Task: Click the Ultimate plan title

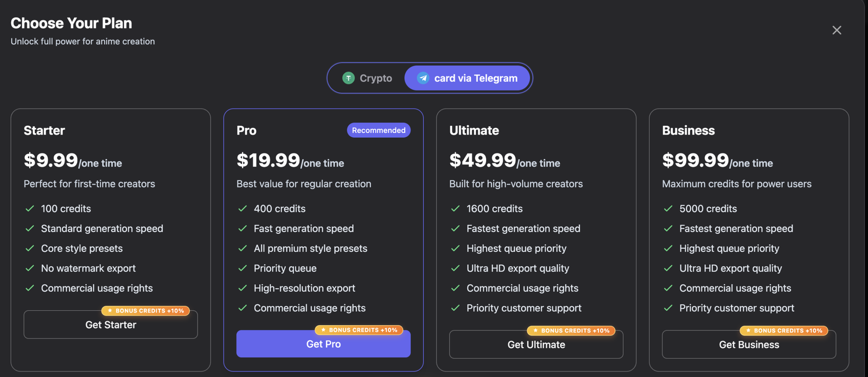Action: 474,130
